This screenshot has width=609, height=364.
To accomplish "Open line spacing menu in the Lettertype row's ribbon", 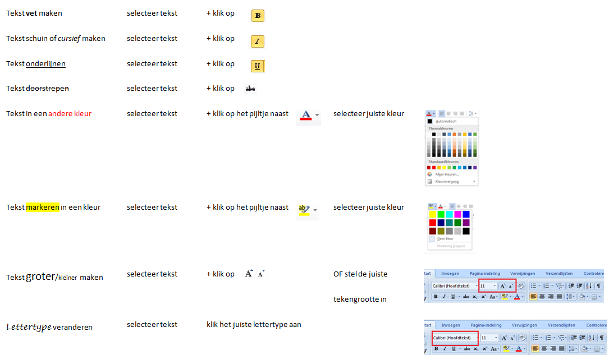I will 573,349.
